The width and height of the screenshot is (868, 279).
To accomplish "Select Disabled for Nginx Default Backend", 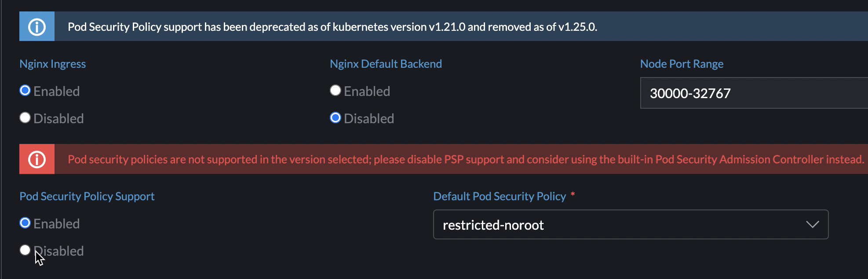I will [x=335, y=117].
